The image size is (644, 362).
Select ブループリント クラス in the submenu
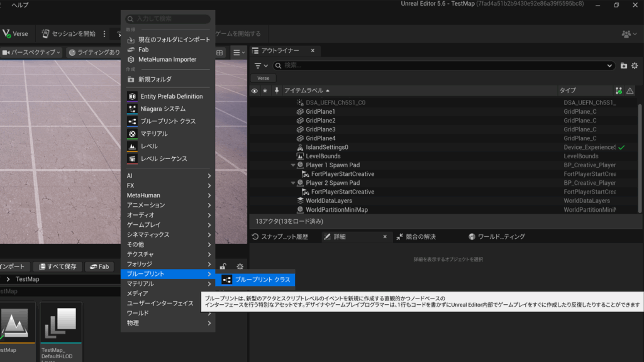point(255,280)
